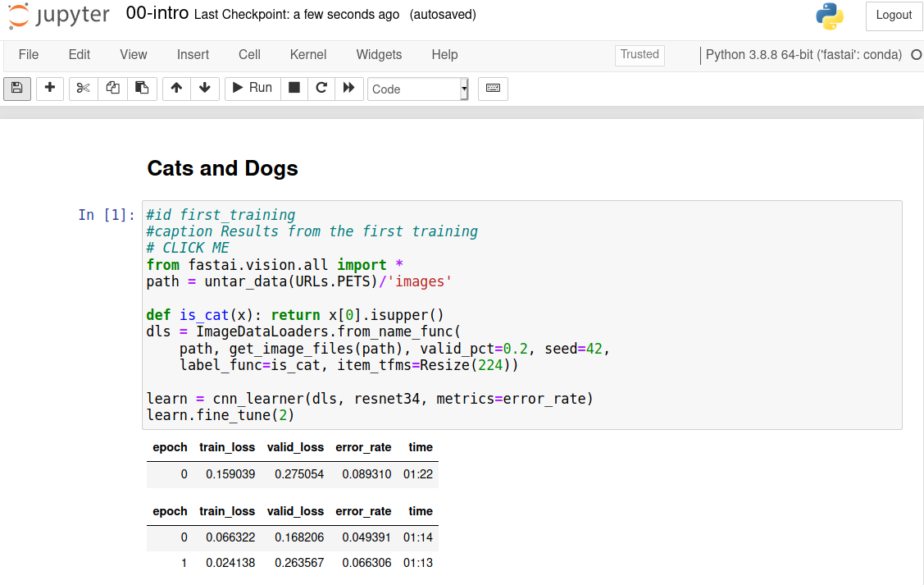
Task: Move selected cell down arrow
Action: [204, 88]
